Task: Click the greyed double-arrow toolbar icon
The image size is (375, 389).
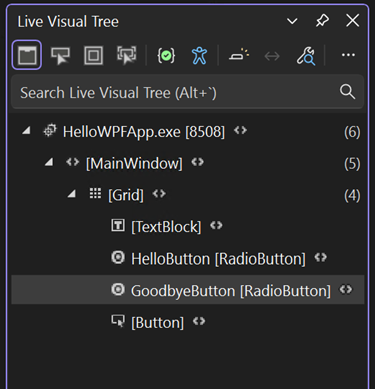Action: click(272, 56)
